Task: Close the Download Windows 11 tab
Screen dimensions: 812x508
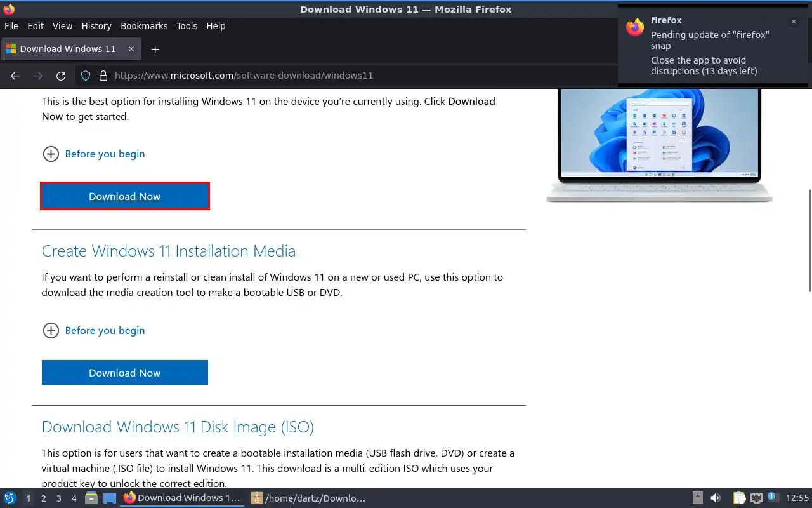Action: pos(131,49)
